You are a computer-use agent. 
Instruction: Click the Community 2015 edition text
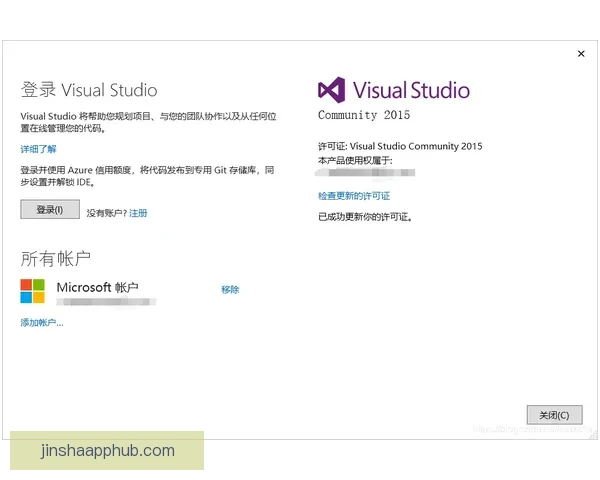pyautogui.click(x=364, y=115)
